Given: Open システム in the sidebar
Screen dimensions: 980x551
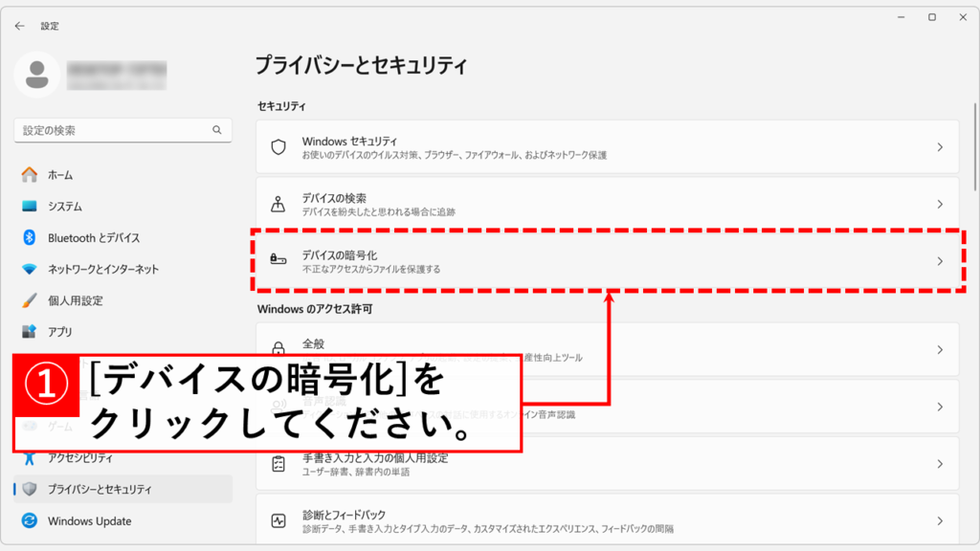Looking at the screenshot, I should [x=65, y=207].
